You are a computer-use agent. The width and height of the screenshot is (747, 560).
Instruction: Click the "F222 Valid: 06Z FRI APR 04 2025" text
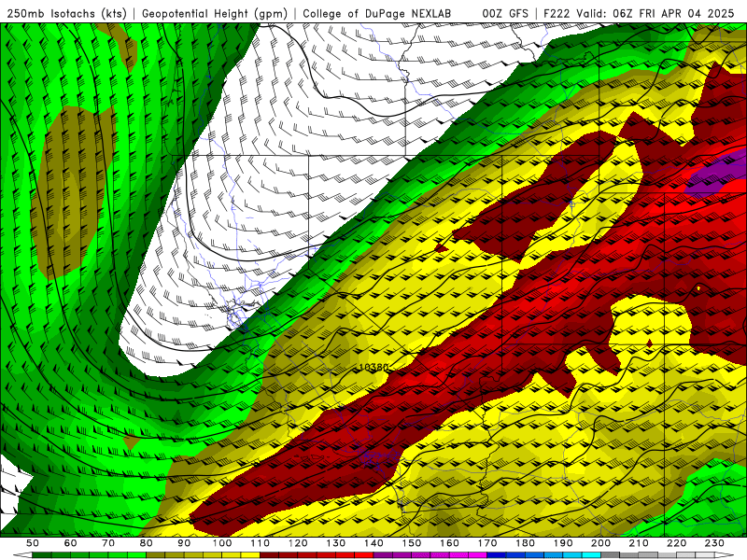pos(639,13)
